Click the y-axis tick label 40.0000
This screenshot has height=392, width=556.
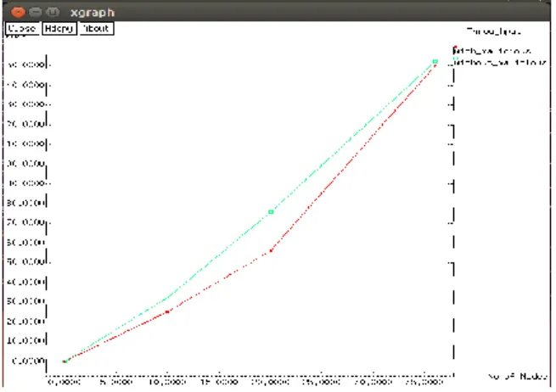pyautogui.click(x=26, y=283)
